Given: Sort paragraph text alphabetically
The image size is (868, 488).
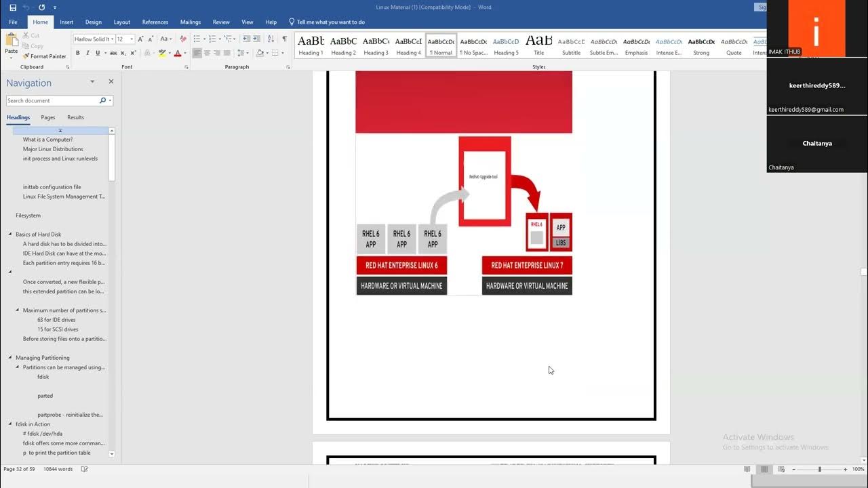Looking at the screenshot, I should click(x=271, y=39).
